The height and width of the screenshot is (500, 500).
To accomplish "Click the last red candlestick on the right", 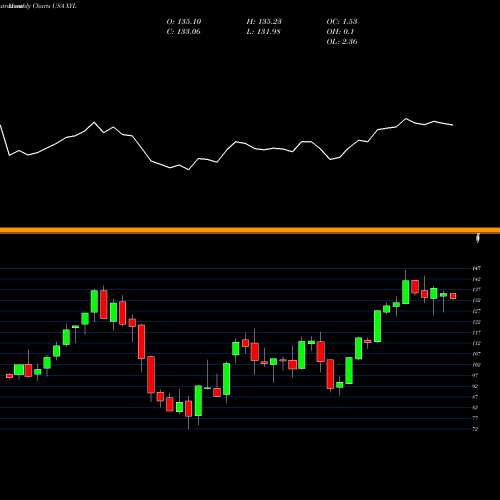I will [453, 296].
